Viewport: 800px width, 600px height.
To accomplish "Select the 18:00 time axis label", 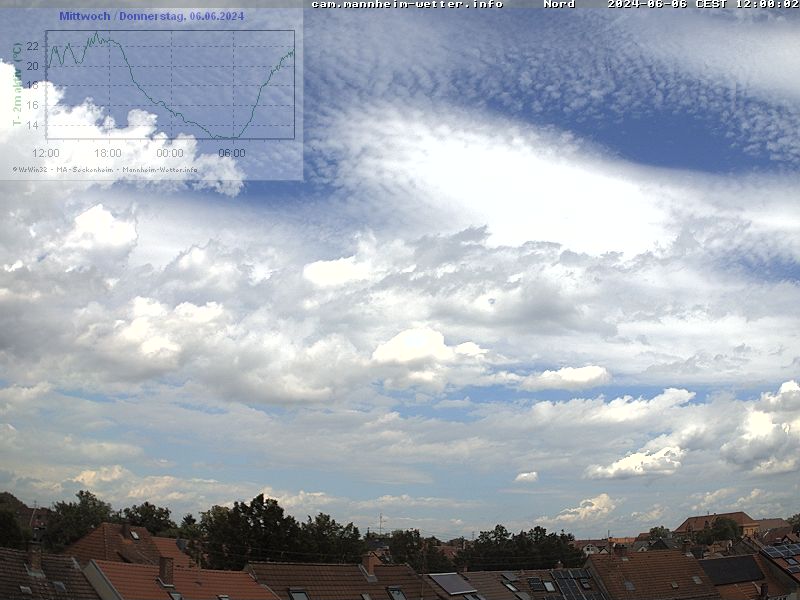I will (x=108, y=153).
